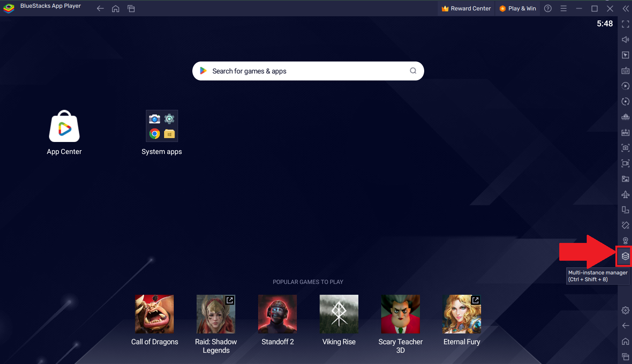Screen dimensions: 632x364
Task: Take a screenshot with the camera icon
Action: tap(625, 148)
